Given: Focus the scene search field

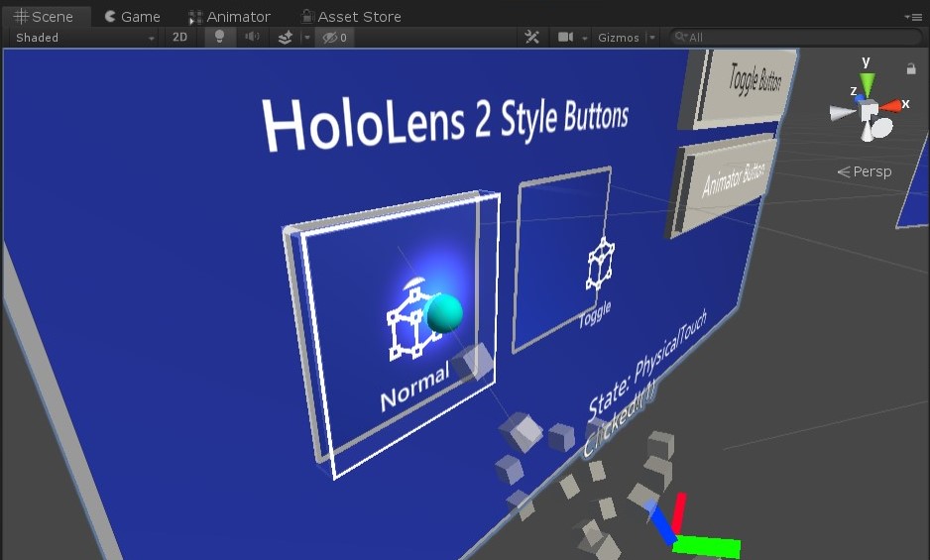Looking at the screenshot, I should (x=795, y=38).
